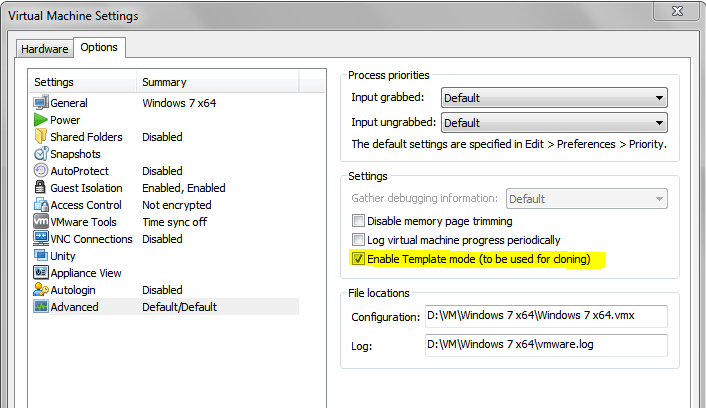This screenshot has height=408, width=706.
Task: Switch to the Hardware tab
Action: 45,49
